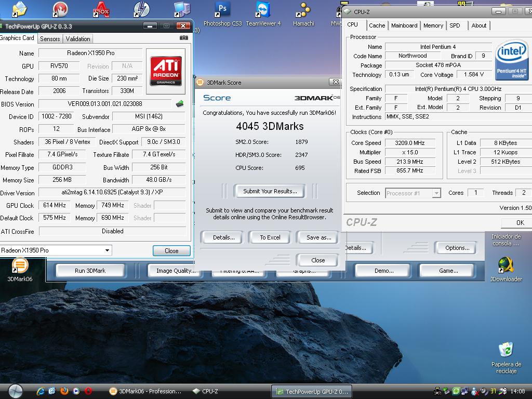Viewport: 532px width, 399px height.
Task: Click the GPU-Z Name field Radeon X1950 Pro
Action: pos(90,53)
